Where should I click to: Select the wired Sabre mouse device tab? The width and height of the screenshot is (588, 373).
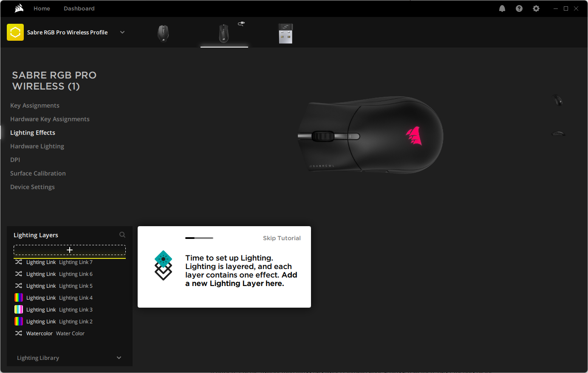coord(224,34)
